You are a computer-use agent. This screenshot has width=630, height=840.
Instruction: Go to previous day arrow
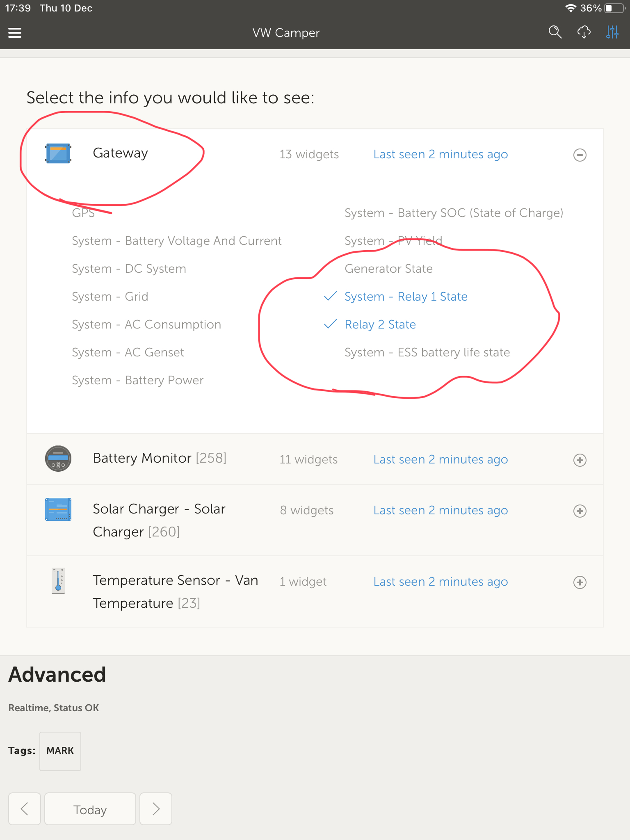pyautogui.click(x=25, y=809)
